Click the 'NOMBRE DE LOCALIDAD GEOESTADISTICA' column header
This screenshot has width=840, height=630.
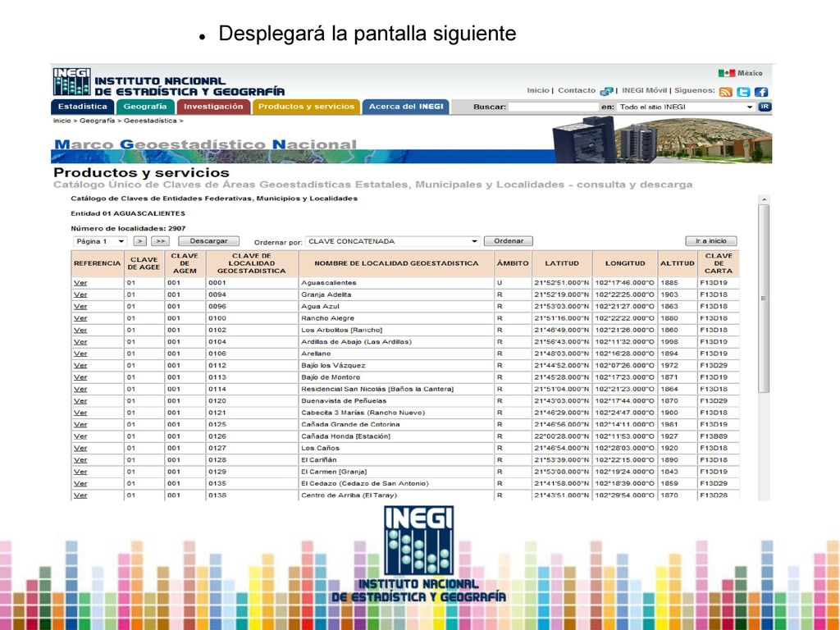pos(396,263)
